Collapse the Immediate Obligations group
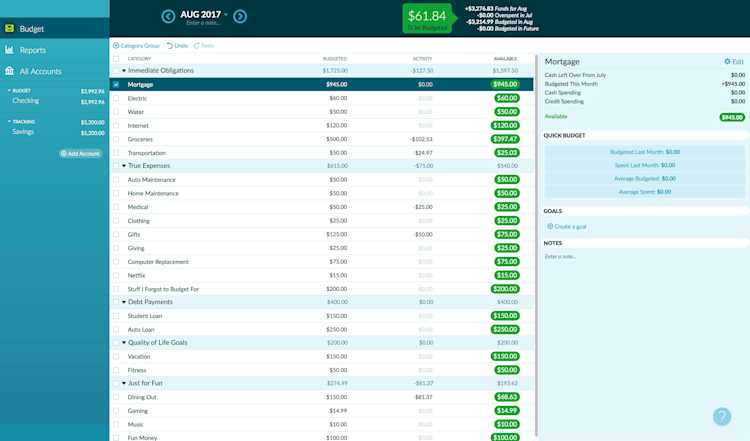The width and height of the screenshot is (750, 441). pos(124,70)
